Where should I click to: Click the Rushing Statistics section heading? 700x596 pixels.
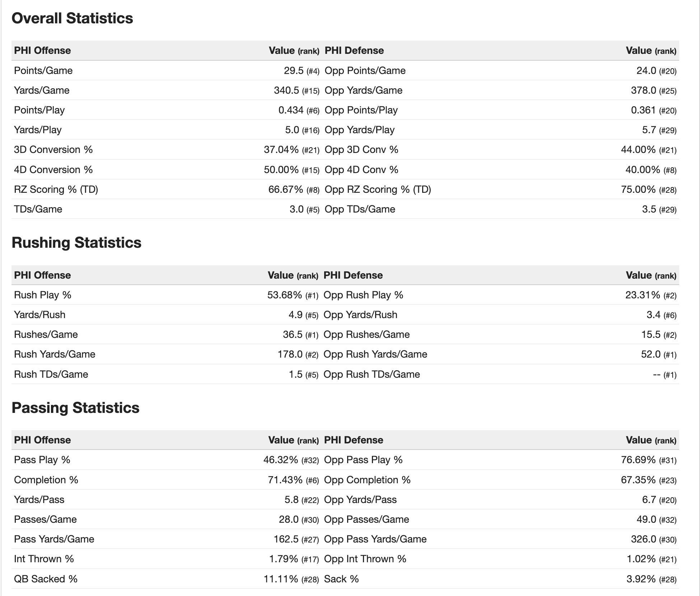point(76,243)
